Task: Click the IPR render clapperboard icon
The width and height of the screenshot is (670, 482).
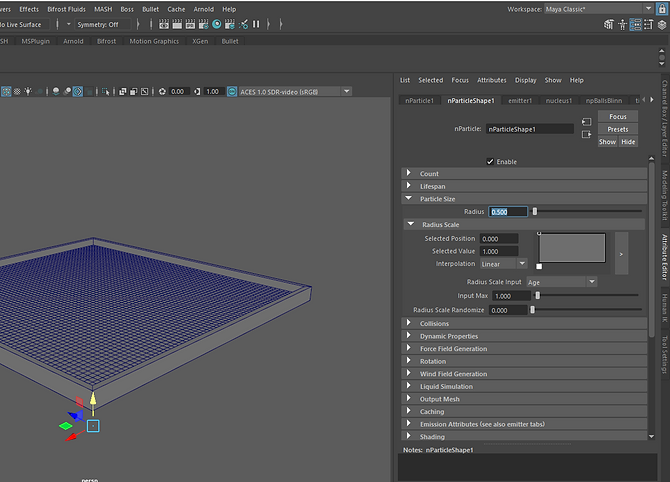Action: click(x=190, y=24)
